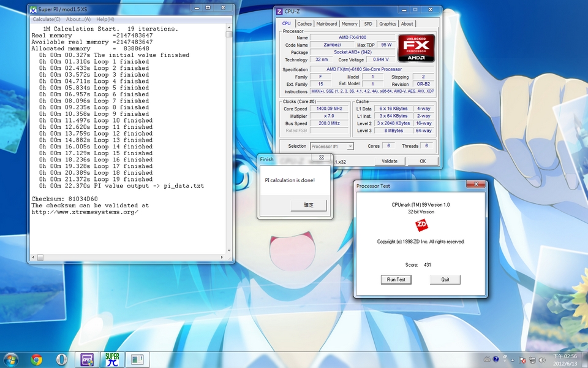This screenshot has height=368, width=588.
Task: Switch to CPU-Z taskbar button
Action: (x=87, y=360)
